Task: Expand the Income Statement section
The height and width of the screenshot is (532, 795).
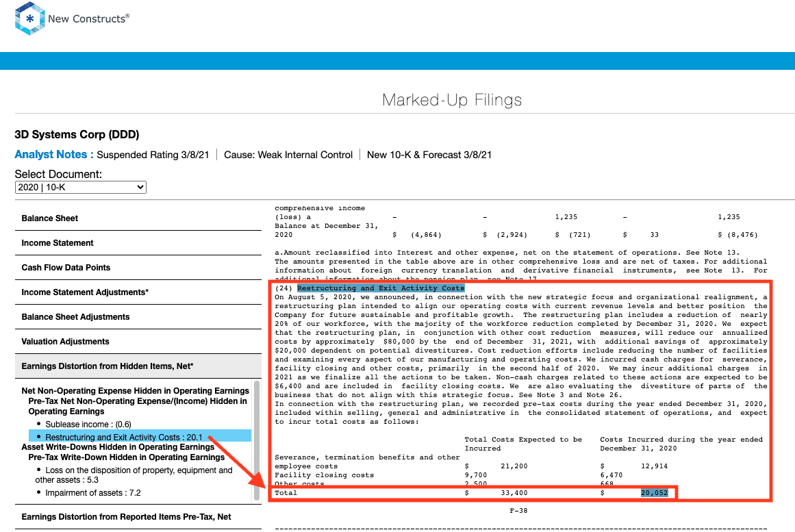Action: pyautogui.click(x=138, y=243)
